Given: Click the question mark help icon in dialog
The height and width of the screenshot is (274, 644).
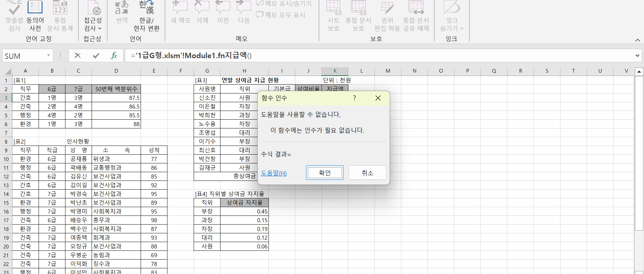Looking at the screenshot, I should click(354, 98).
